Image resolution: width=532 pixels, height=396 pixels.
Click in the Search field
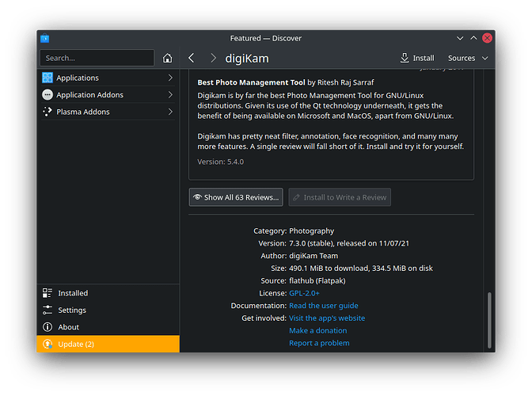tap(97, 58)
